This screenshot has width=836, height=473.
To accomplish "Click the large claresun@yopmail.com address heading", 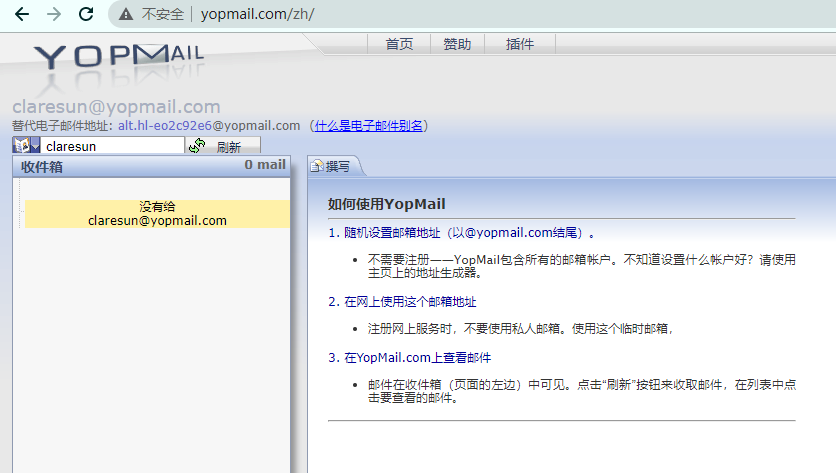I will (116, 107).
